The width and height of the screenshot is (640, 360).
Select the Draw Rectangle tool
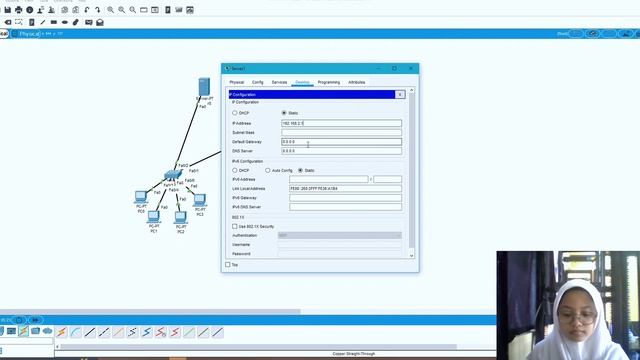pyautogui.click(x=53, y=22)
